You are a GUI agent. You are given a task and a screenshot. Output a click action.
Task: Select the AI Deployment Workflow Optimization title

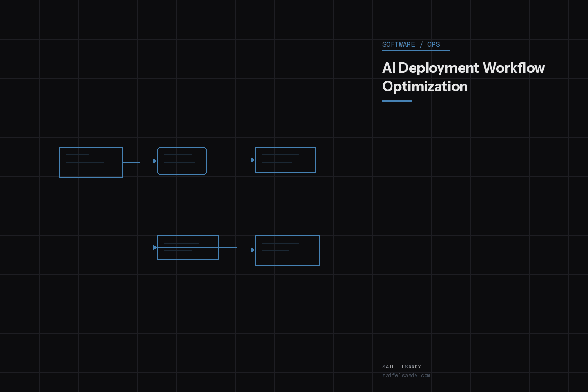(x=463, y=77)
